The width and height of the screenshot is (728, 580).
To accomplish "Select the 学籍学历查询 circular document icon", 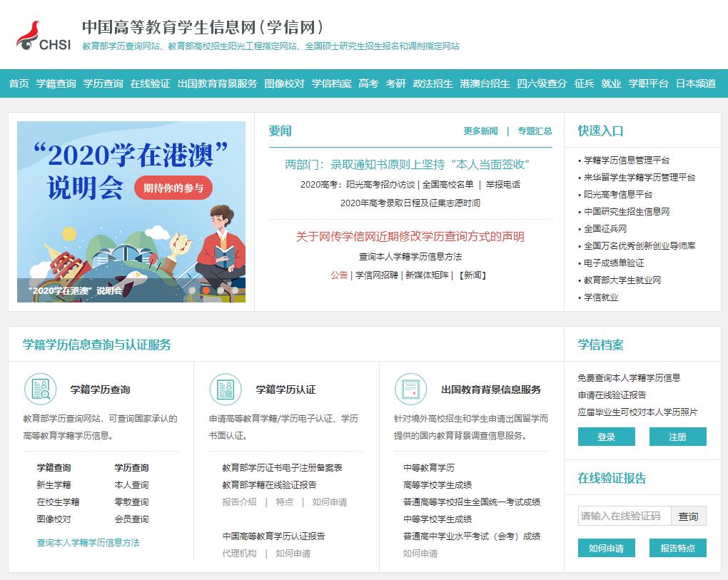I will (x=40, y=390).
